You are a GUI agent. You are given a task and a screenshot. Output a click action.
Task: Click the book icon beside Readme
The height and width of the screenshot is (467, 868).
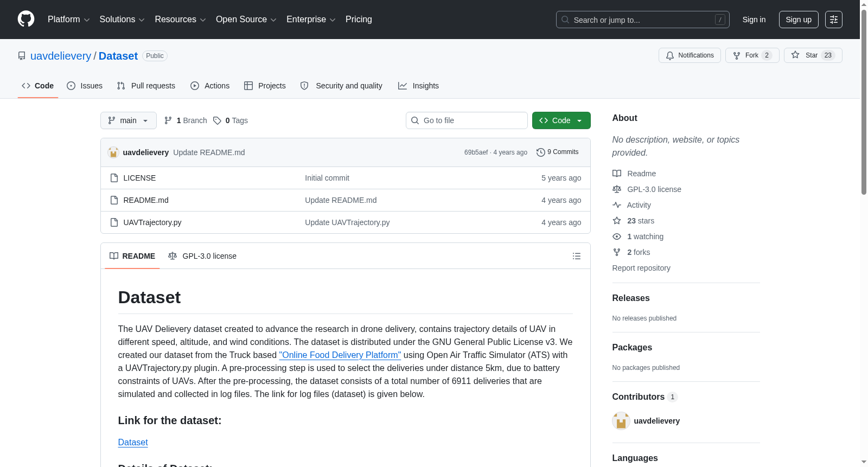pyautogui.click(x=617, y=174)
